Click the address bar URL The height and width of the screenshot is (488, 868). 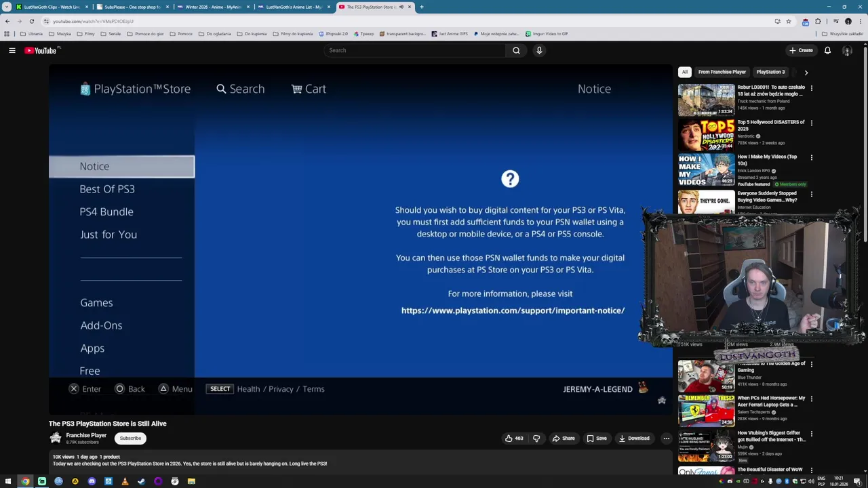pos(93,21)
